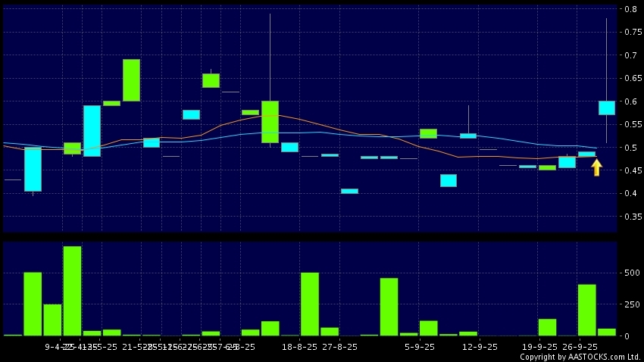The image size is (644, 362).
Task: Click the 0.35 price axis label
Action: tap(628, 217)
